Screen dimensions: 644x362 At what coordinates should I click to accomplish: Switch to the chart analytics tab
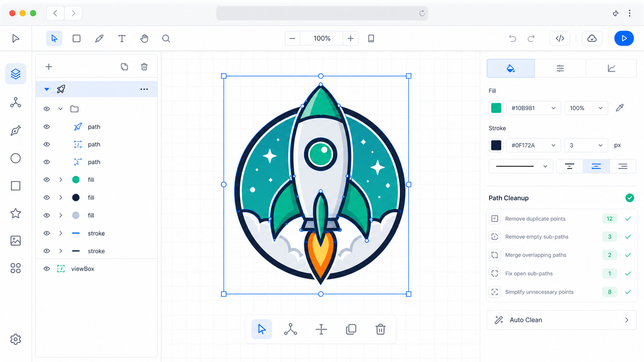point(611,68)
